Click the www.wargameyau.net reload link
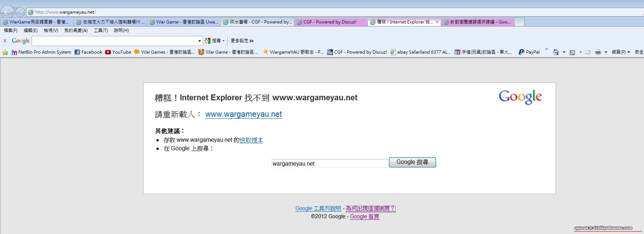644x234 pixels. [243, 114]
